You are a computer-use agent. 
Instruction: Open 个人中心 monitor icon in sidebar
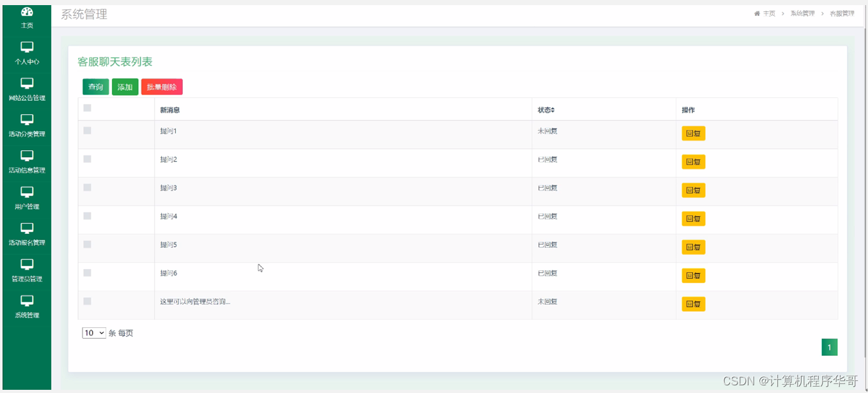(x=27, y=47)
